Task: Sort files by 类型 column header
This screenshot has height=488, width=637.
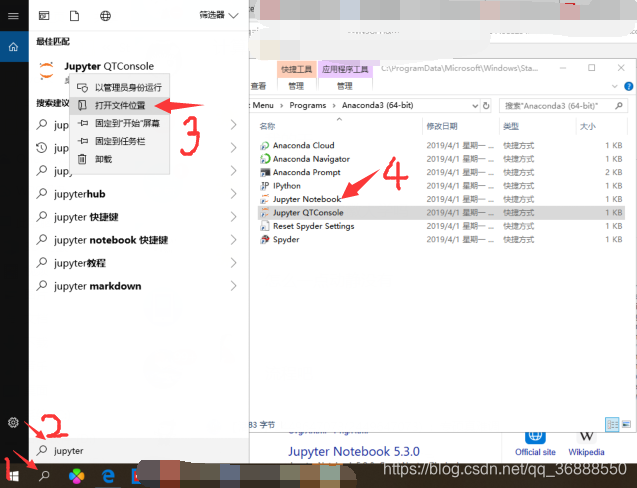Action: coord(511,126)
